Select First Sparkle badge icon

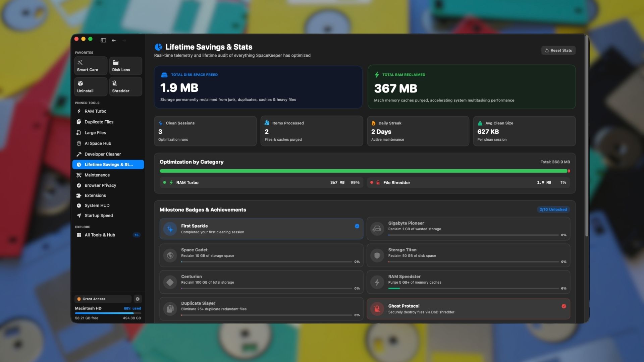(170, 229)
